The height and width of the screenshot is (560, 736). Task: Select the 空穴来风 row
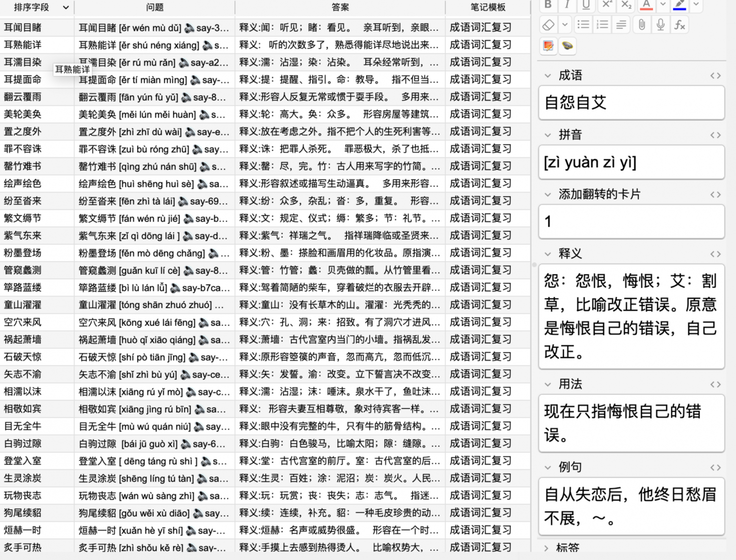pos(265,322)
